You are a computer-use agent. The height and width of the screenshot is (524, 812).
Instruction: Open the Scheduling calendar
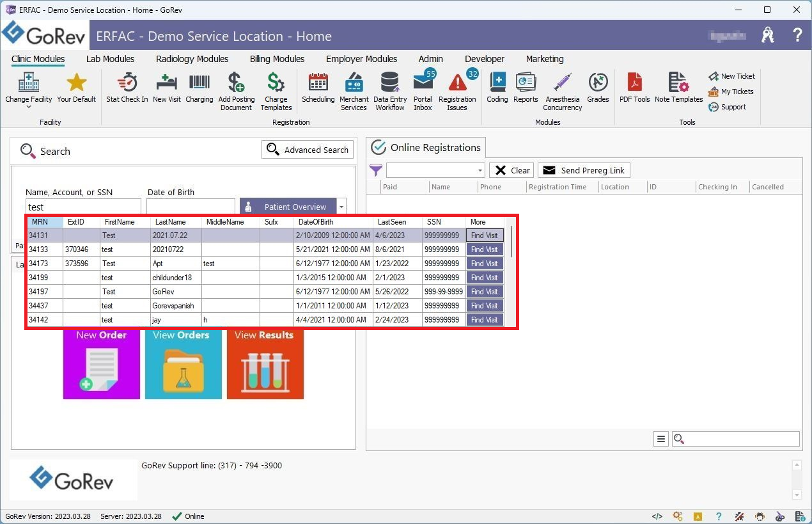[318, 88]
